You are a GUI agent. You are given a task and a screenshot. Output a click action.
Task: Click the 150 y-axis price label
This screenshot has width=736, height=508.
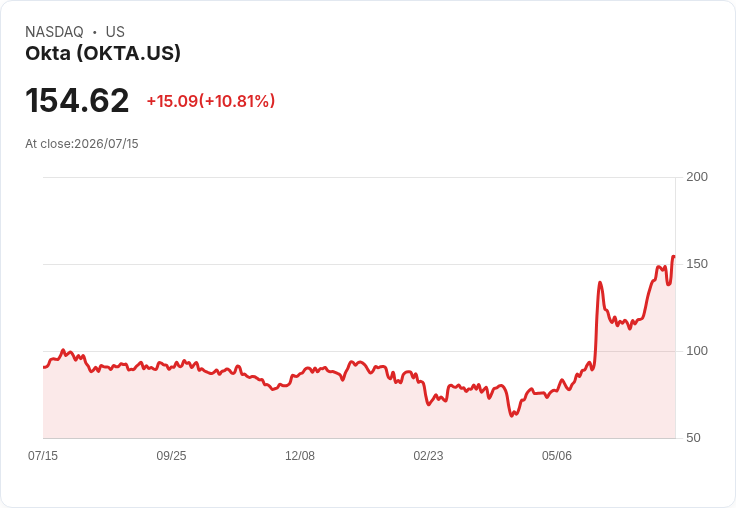(x=697, y=264)
